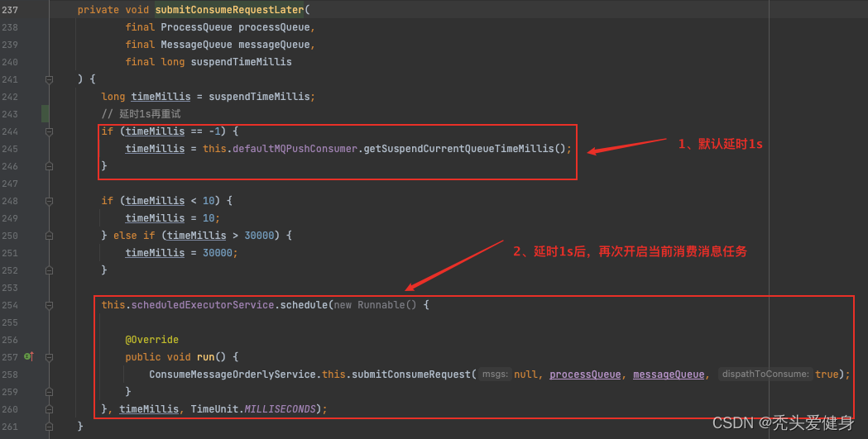Collapse the fold marker at line 248
Viewport: 868px width, 439px height.
click(x=49, y=201)
